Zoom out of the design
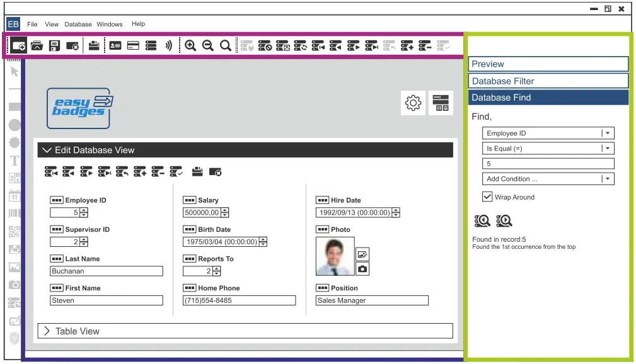Viewport: 636px width, 364px height. (x=208, y=45)
